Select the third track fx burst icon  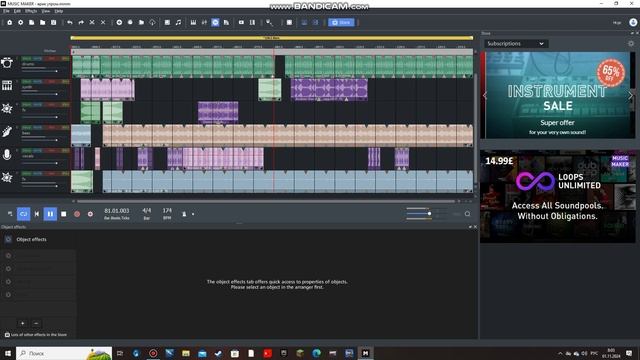pyautogui.click(x=7, y=108)
